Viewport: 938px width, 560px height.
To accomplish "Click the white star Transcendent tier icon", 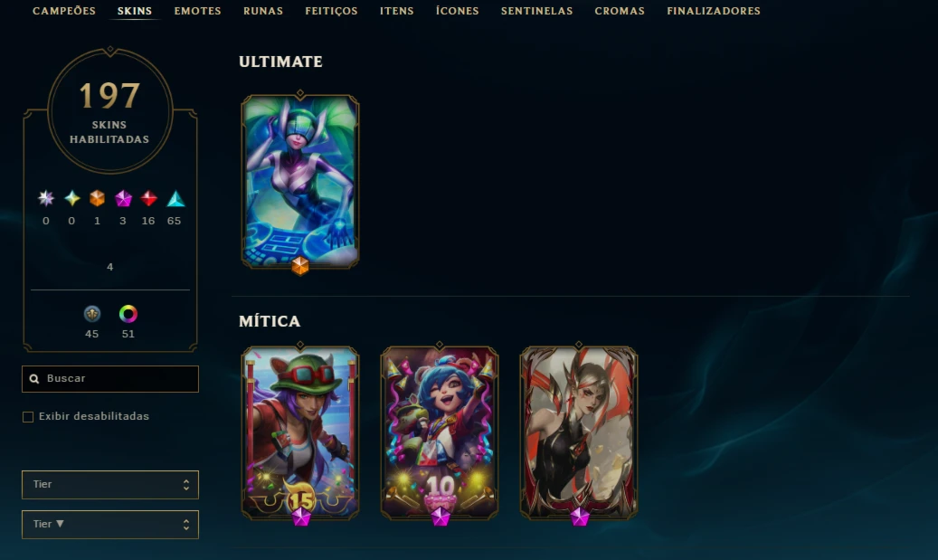I will 45,198.
